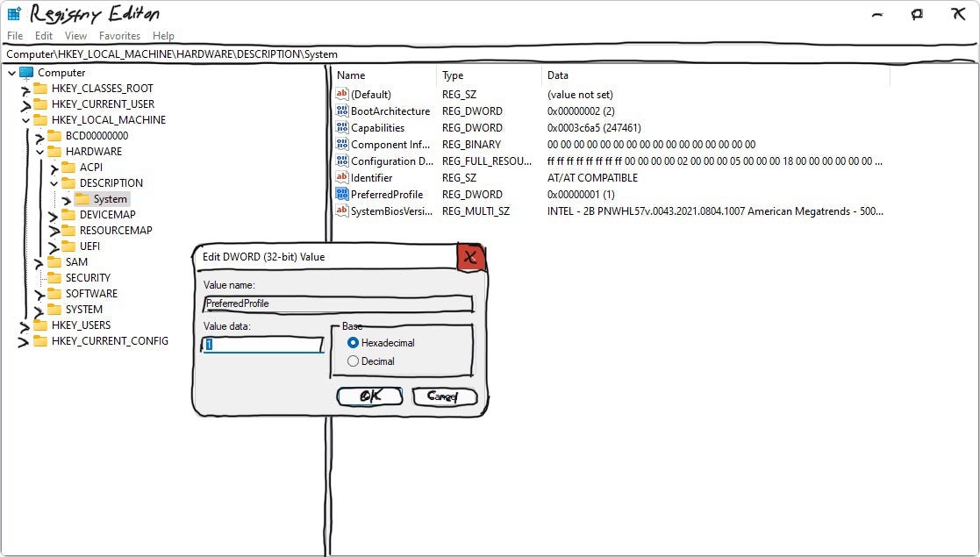The image size is (980, 557).
Task: Click the Registry Editor titlebar icon
Action: pos(12,12)
